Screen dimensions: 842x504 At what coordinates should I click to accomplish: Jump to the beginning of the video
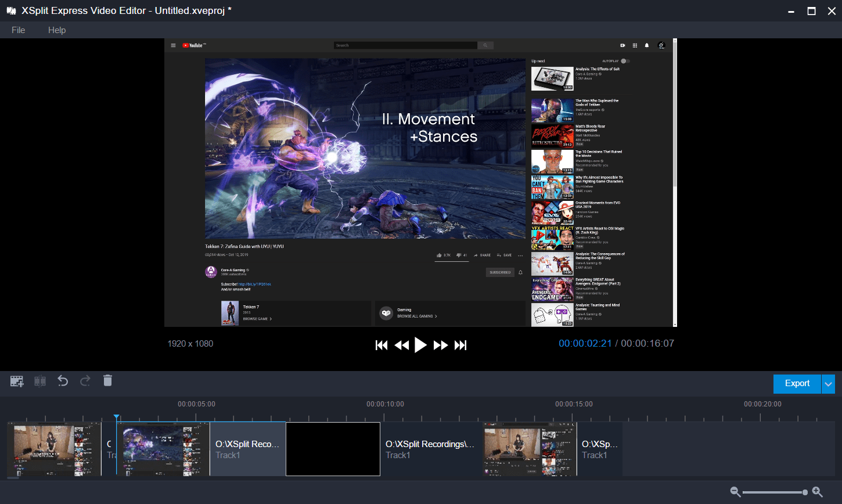coord(382,344)
